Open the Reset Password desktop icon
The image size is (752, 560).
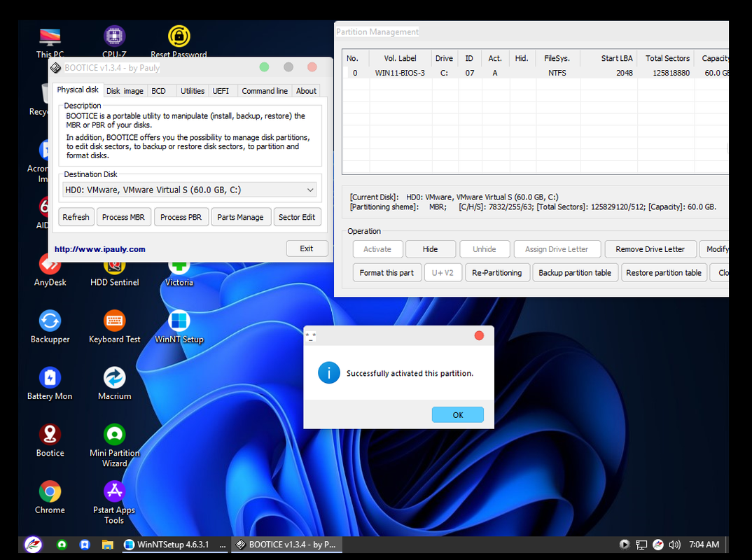point(179,41)
